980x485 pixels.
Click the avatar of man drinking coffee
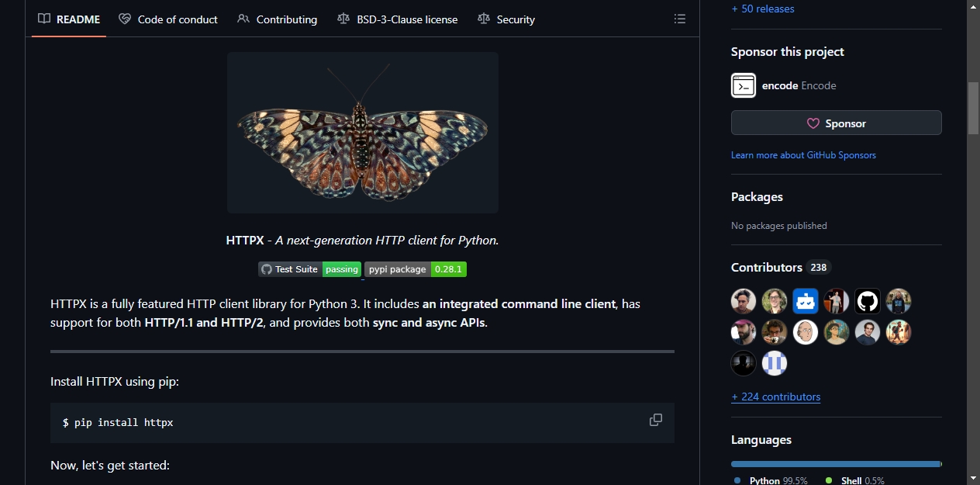tap(775, 332)
